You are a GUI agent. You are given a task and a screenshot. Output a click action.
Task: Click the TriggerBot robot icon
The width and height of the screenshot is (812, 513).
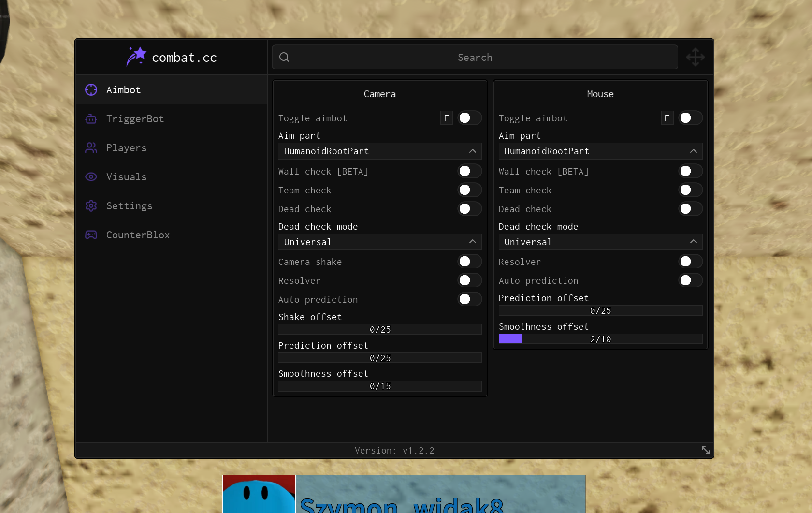point(91,119)
